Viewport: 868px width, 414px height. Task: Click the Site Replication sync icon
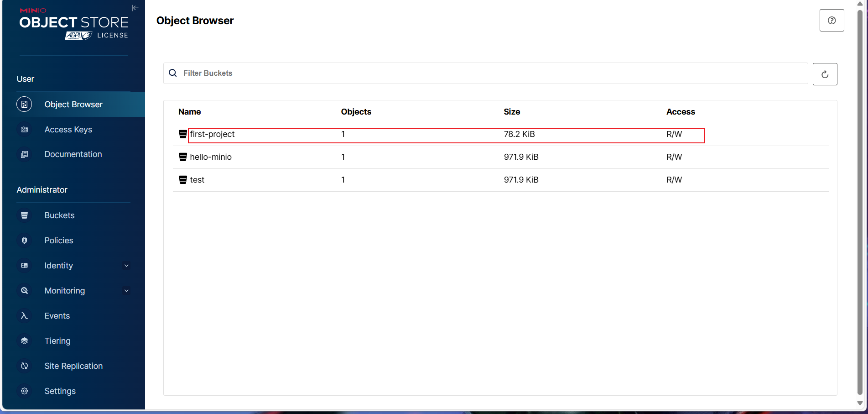pyautogui.click(x=25, y=366)
